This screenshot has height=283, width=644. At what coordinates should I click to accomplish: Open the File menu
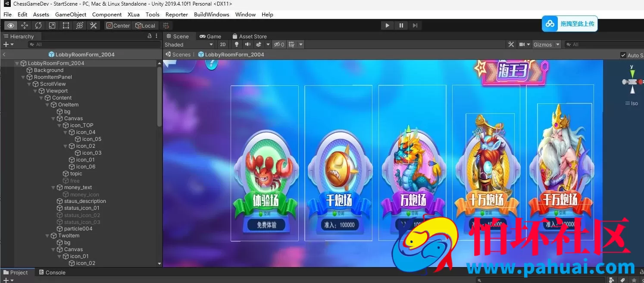8,14
